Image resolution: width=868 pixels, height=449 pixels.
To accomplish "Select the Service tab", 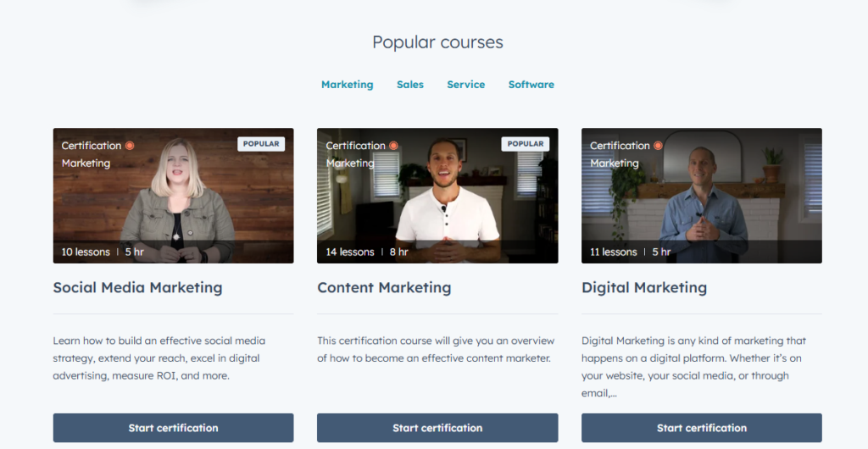I will (466, 85).
